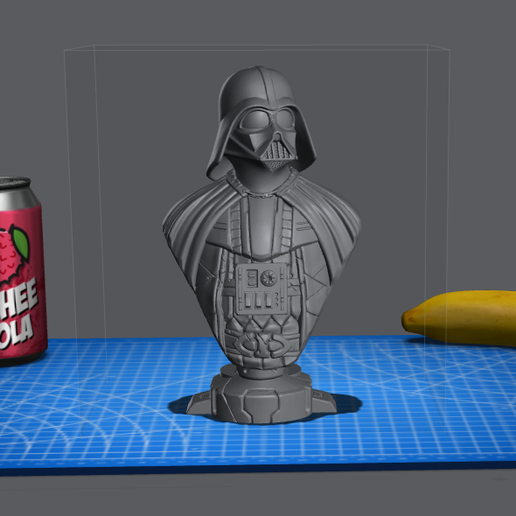Click the helmet of the bust model
This screenshot has height=516, width=516.
point(261,122)
